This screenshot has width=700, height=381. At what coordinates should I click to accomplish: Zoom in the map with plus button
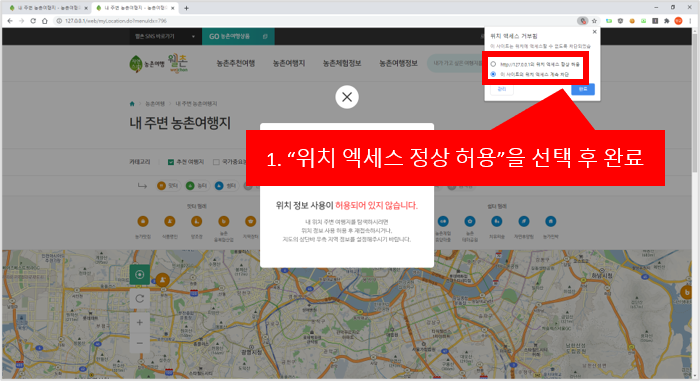click(140, 322)
